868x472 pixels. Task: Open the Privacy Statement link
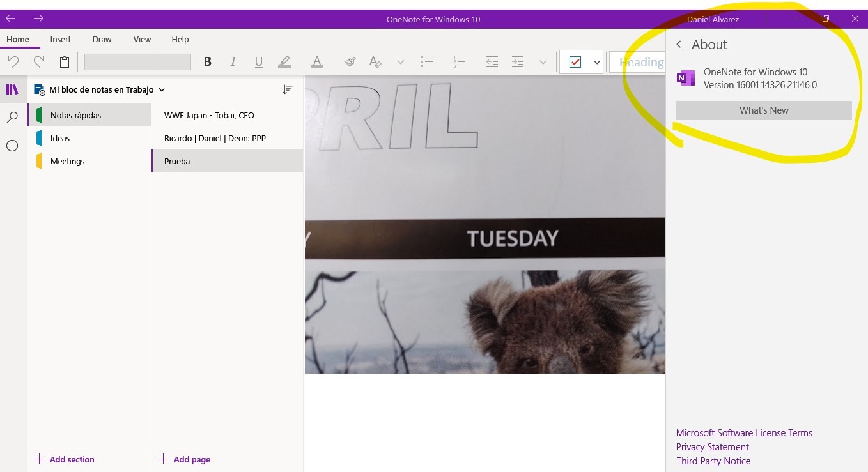(x=713, y=447)
